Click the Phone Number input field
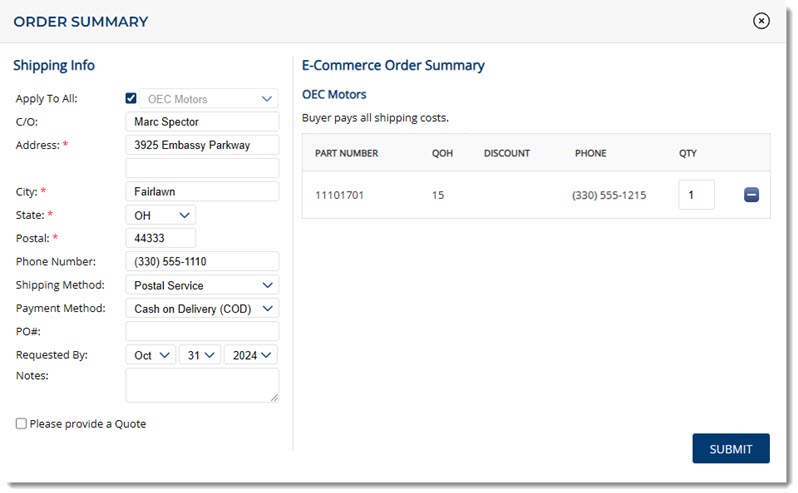The image size is (798, 493). (x=202, y=262)
